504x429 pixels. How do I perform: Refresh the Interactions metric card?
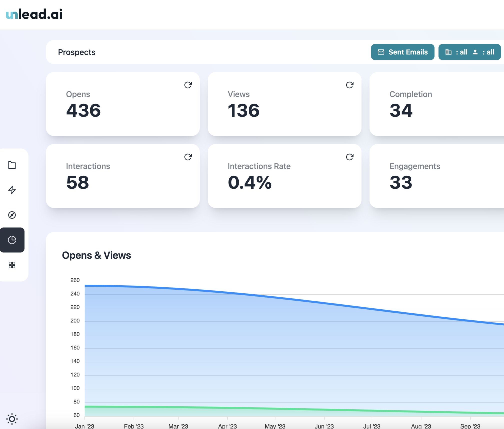(x=188, y=157)
